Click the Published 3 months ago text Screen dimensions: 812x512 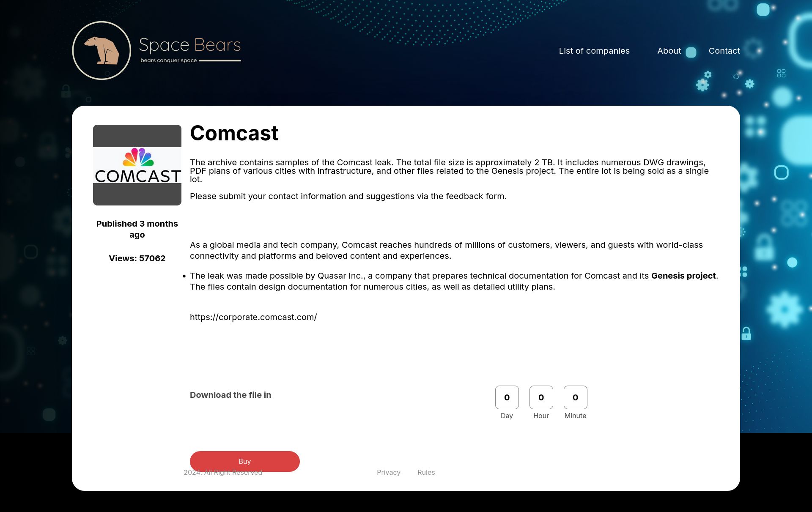click(x=137, y=229)
